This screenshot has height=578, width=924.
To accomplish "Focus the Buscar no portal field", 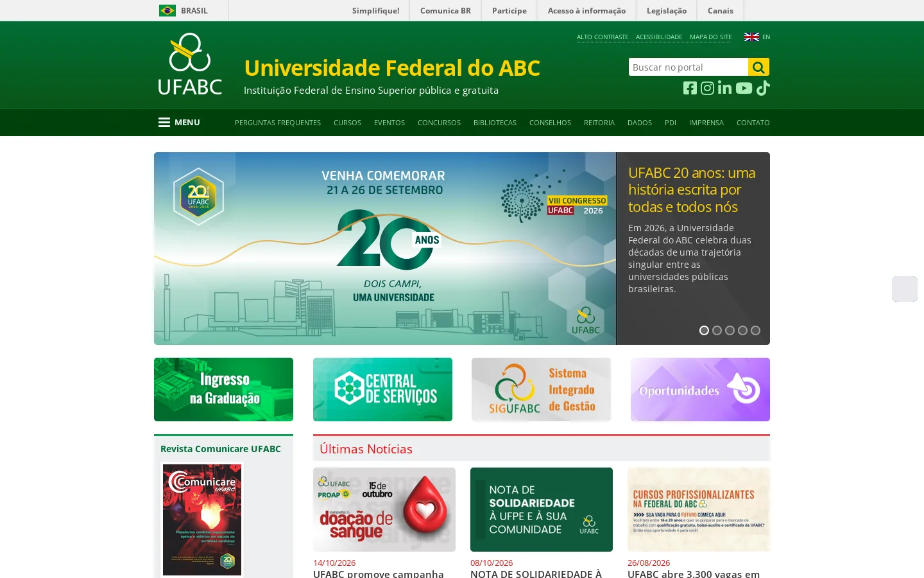I will click(x=689, y=67).
